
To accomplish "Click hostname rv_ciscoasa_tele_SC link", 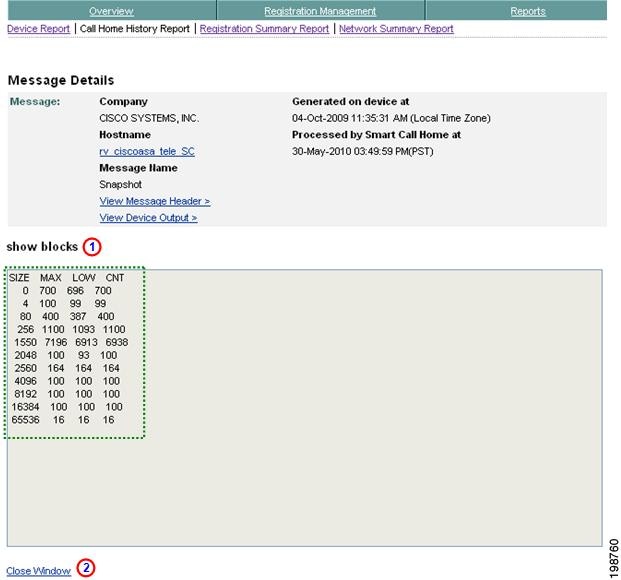I will tap(147, 151).
